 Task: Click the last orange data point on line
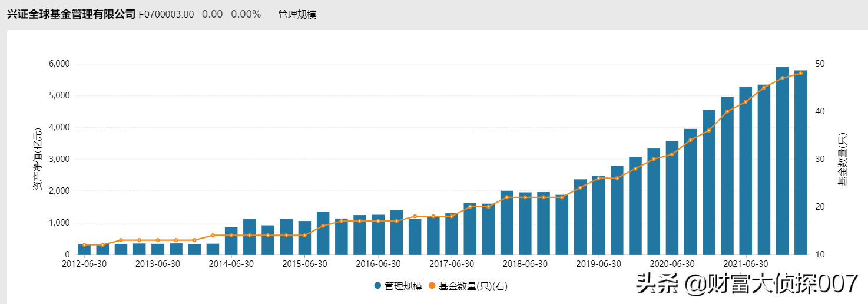click(800, 73)
